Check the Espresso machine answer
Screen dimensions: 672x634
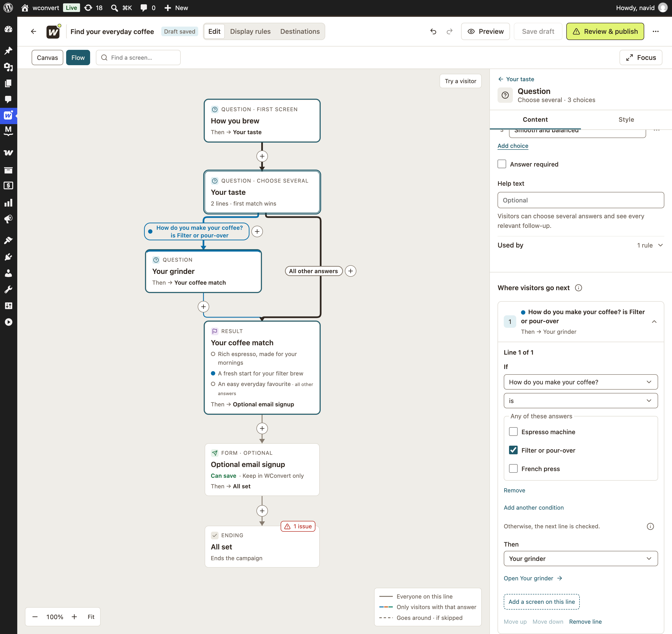513,432
